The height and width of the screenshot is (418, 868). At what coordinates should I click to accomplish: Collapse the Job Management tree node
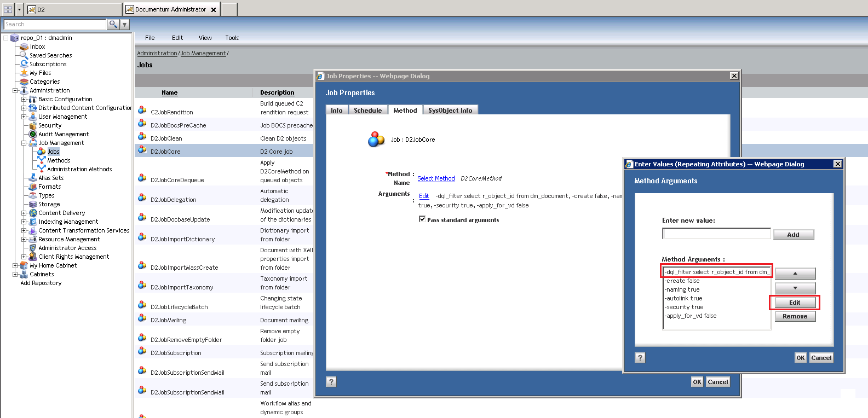[24, 143]
